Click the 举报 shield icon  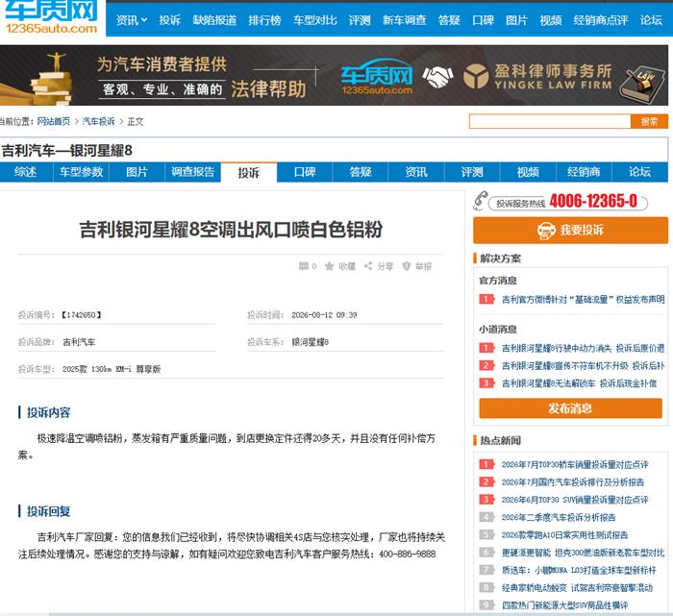pos(406,266)
